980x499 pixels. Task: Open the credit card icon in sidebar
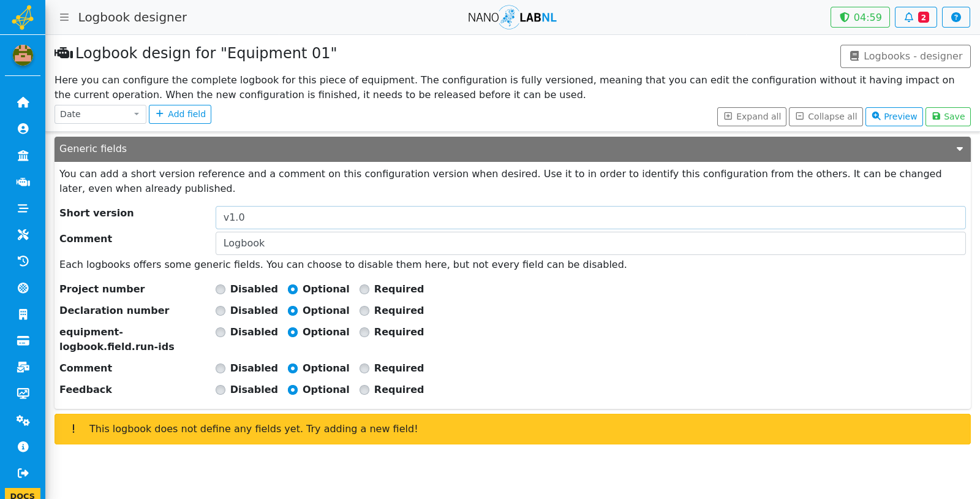[x=23, y=341]
